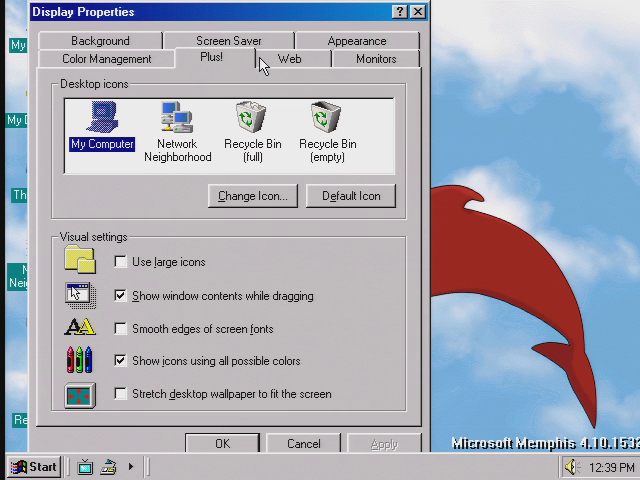Select the Recycle Bin (empty) icon
Screen dimensions: 640x480
pyautogui.click(x=327, y=132)
